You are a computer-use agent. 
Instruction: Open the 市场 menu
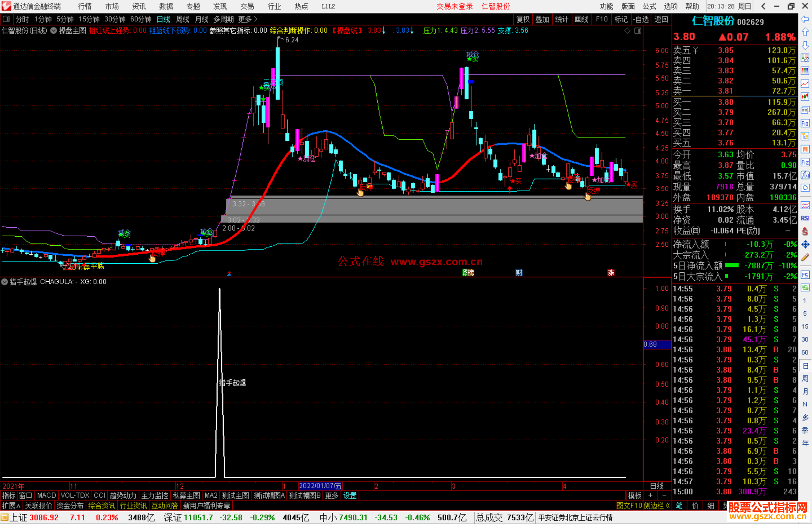[112, 6]
